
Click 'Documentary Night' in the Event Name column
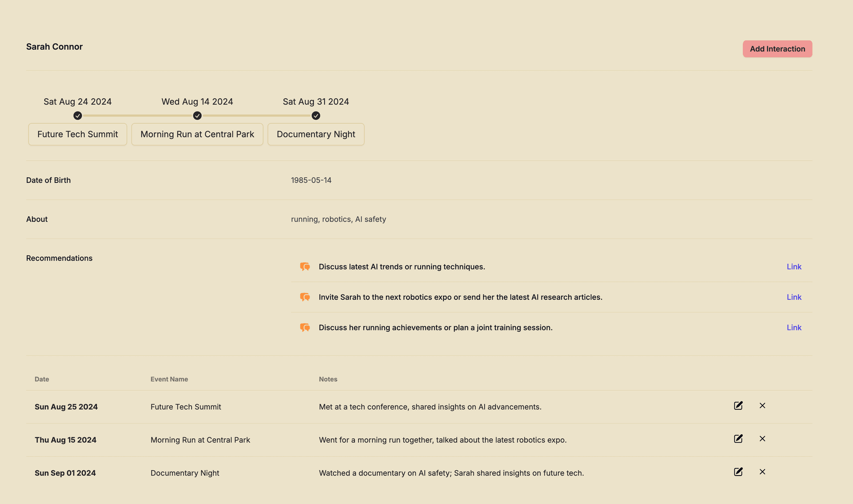coord(185,473)
